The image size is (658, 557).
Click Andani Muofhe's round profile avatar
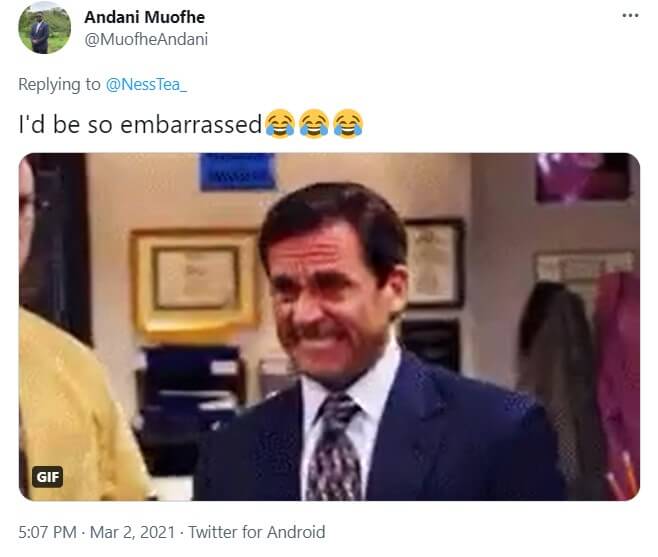(44, 28)
